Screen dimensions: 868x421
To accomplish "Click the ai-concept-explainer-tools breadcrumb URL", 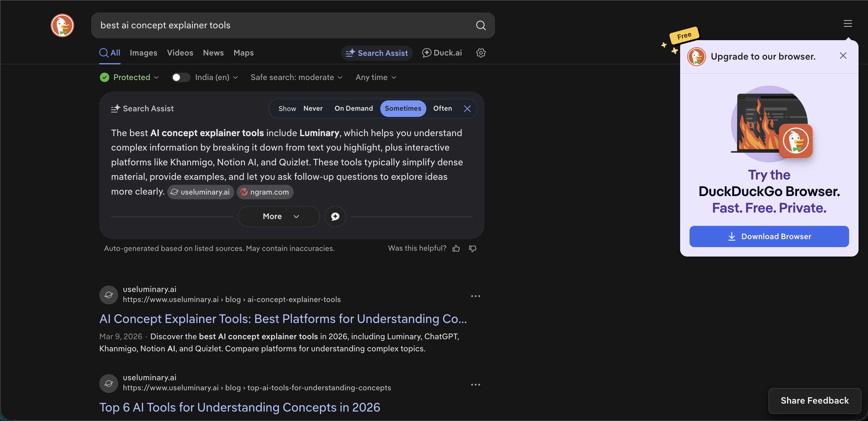I will (x=232, y=299).
